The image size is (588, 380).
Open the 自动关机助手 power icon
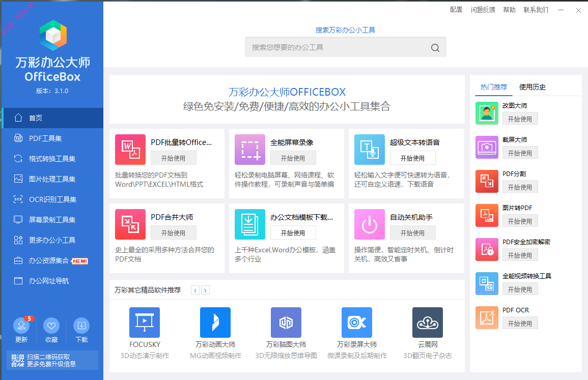click(x=370, y=224)
